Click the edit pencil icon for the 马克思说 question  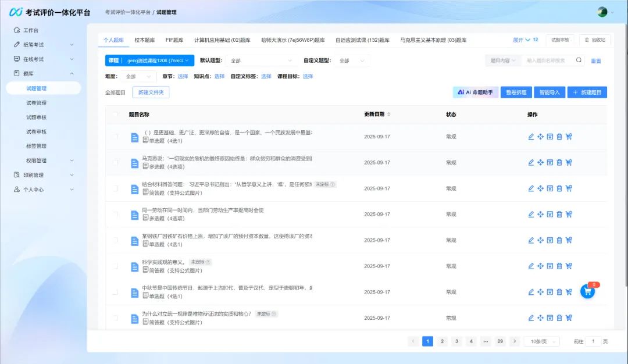(x=531, y=163)
